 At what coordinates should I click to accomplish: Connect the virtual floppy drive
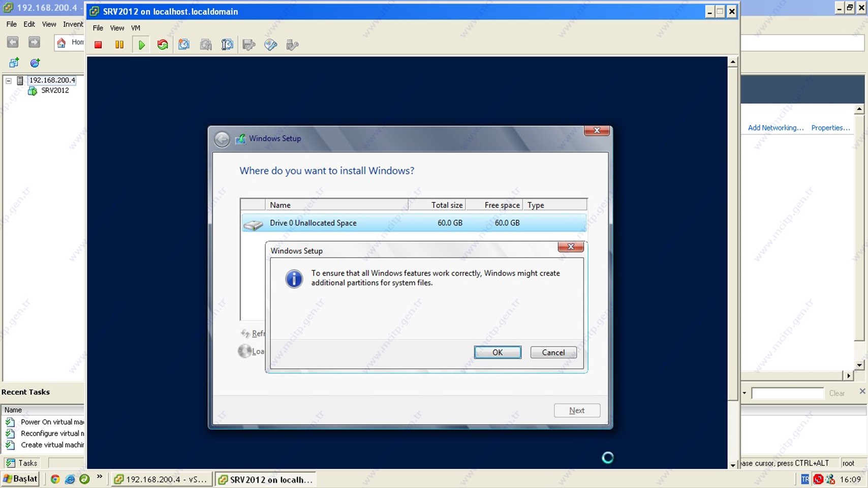(x=249, y=45)
